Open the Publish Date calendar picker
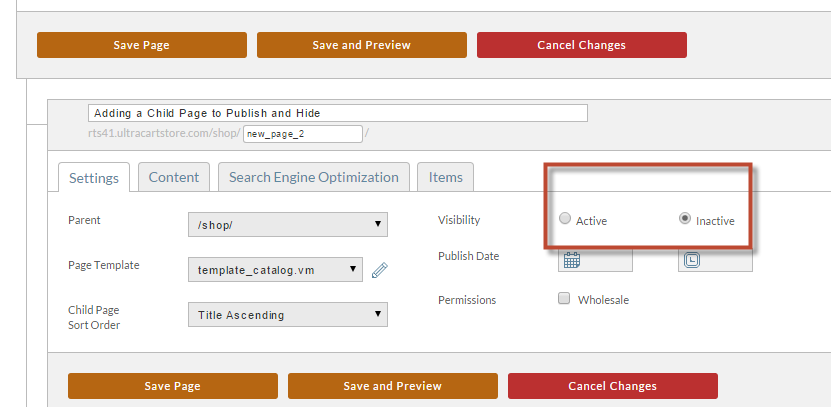The image size is (831, 407). point(571,260)
